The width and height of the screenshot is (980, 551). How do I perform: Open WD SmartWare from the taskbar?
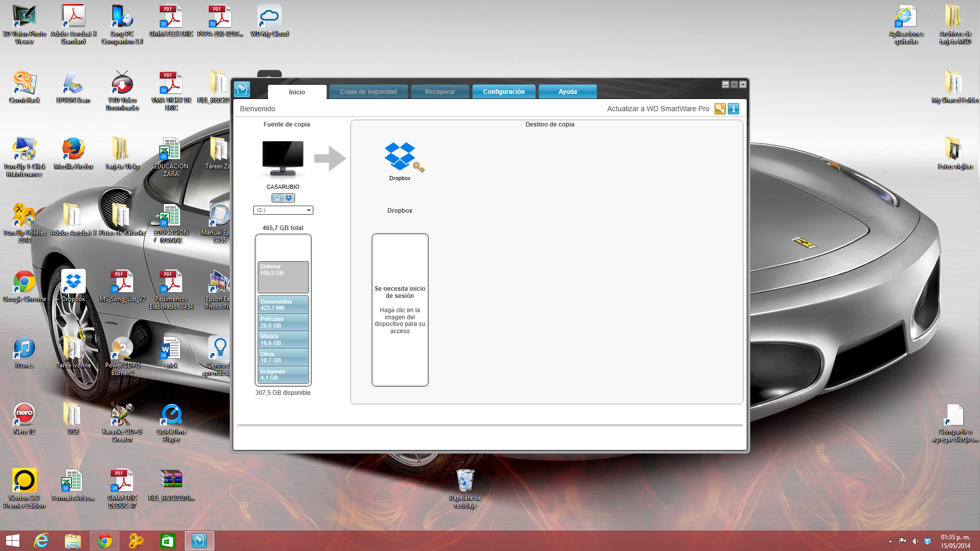[199, 540]
